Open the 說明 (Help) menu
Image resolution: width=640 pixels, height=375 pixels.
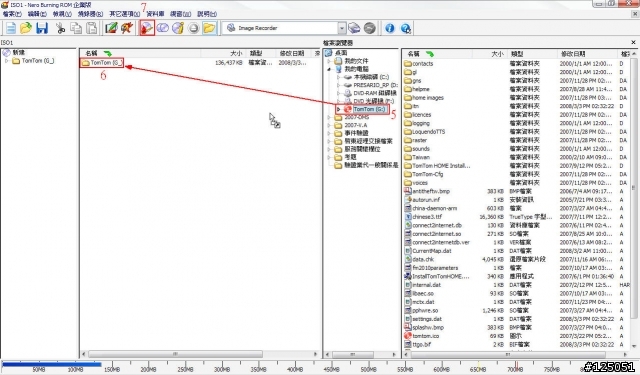coord(207,14)
